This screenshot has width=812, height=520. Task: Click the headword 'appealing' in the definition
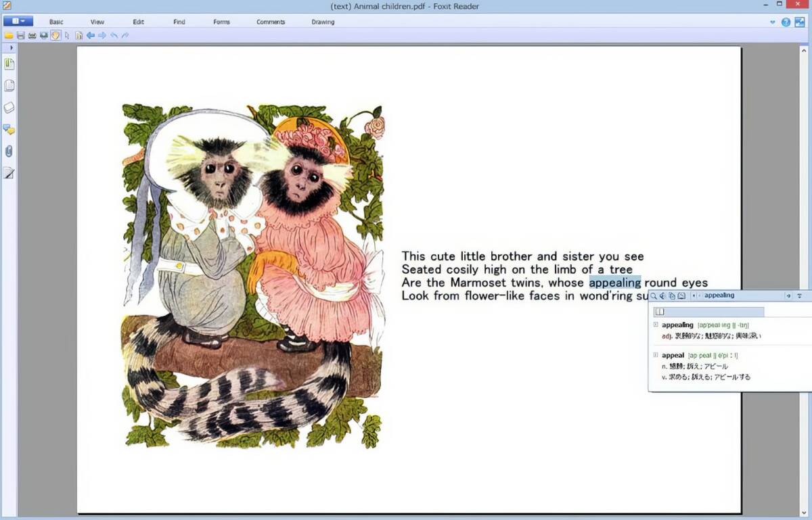click(x=677, y=325)
